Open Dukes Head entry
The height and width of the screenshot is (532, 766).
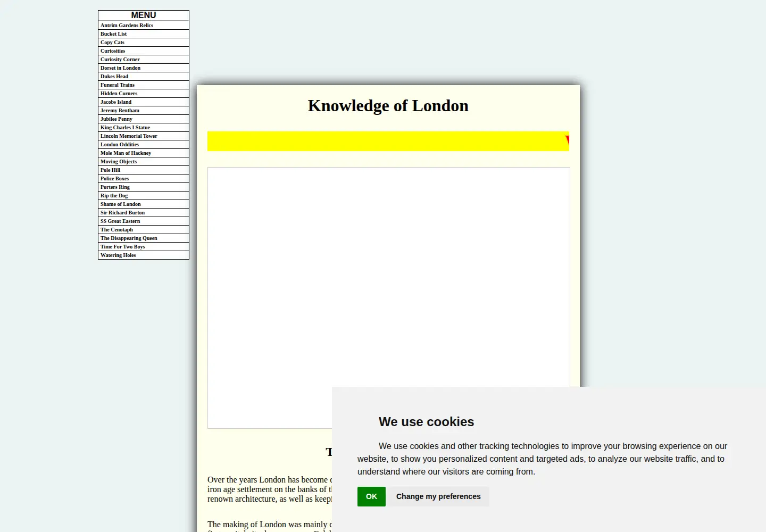tap(144, 77)
